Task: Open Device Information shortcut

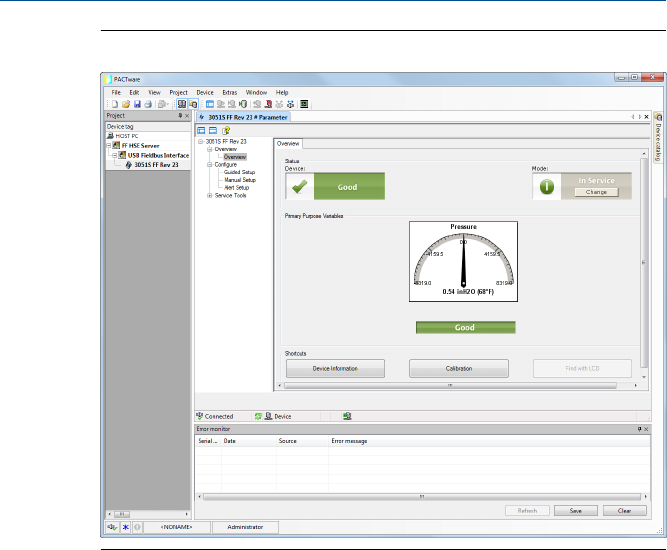Action: coord(334,369)
